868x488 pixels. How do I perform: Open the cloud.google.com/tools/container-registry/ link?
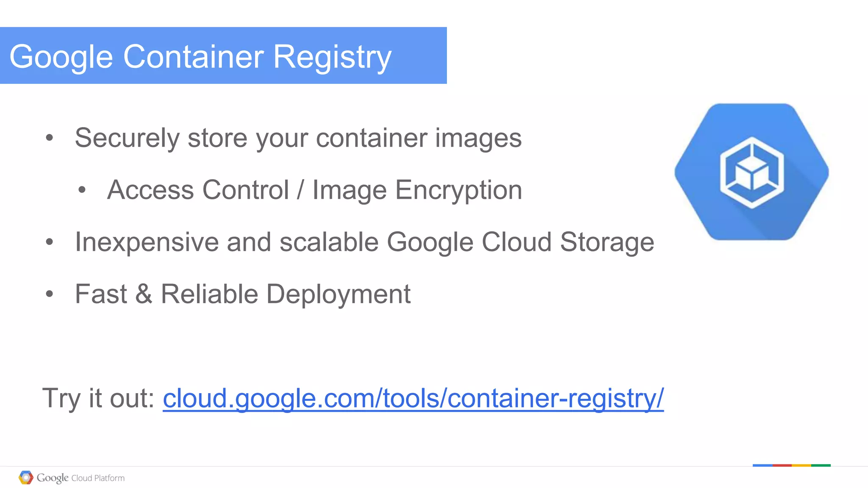pyautogui.click(x=413, y=398)
